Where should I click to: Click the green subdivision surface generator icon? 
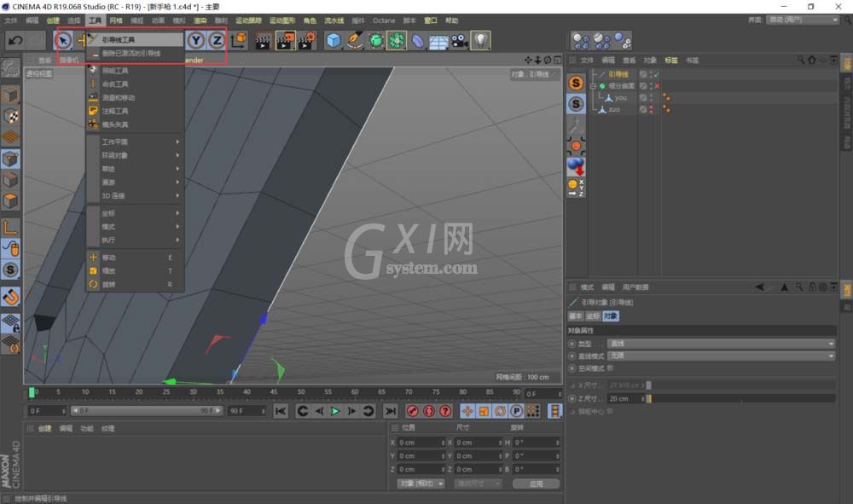(x=376, y=41)
